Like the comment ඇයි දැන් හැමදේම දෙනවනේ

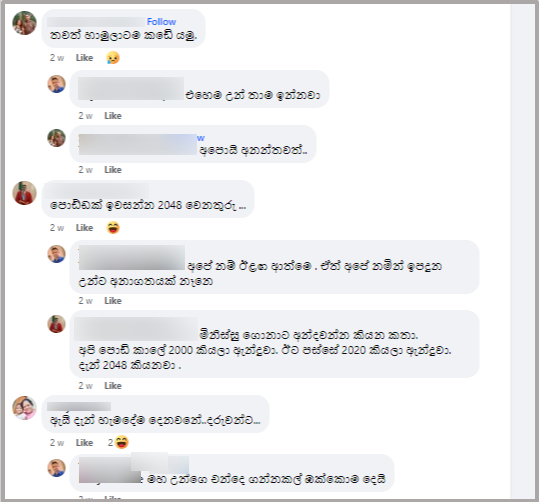[84, 443]
